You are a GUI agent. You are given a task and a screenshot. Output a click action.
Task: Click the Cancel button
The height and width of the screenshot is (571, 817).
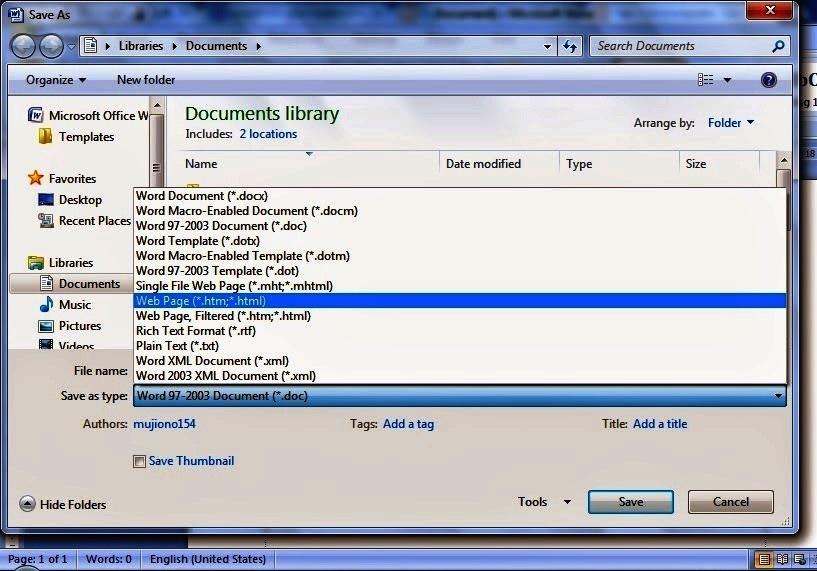(x=731, y=502)
